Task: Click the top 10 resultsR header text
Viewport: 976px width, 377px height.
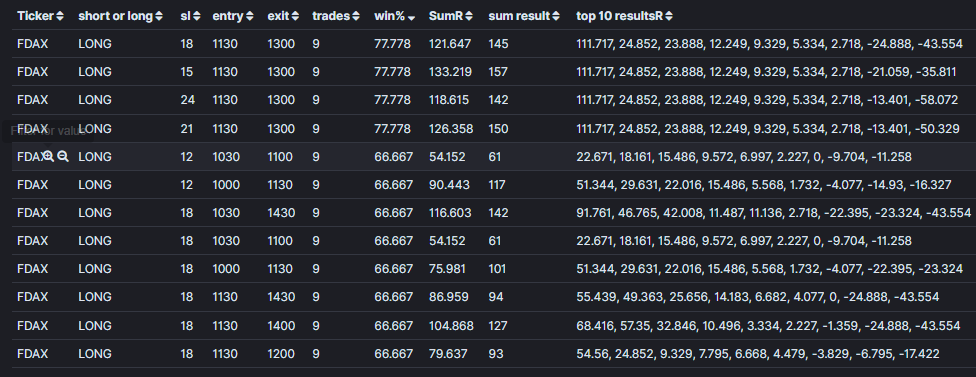Action: pos(620,16)
